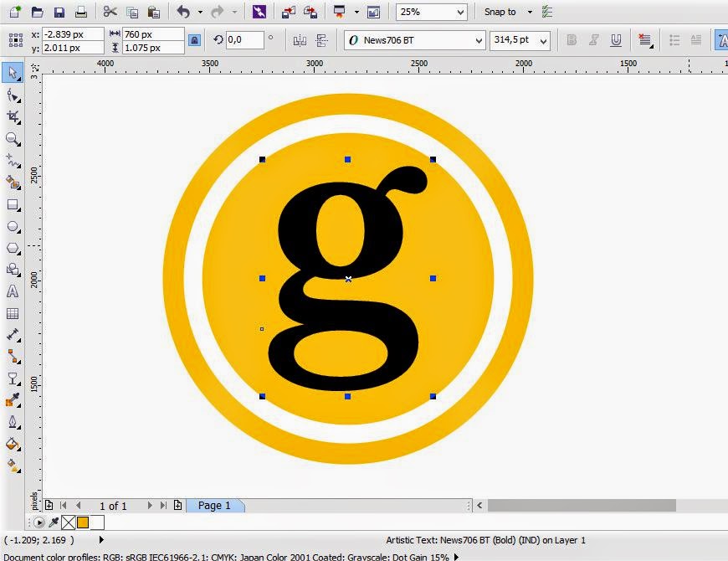728x561 pixels.
Task: Select the Interactive Fill tool
Action: click(13, 466)
